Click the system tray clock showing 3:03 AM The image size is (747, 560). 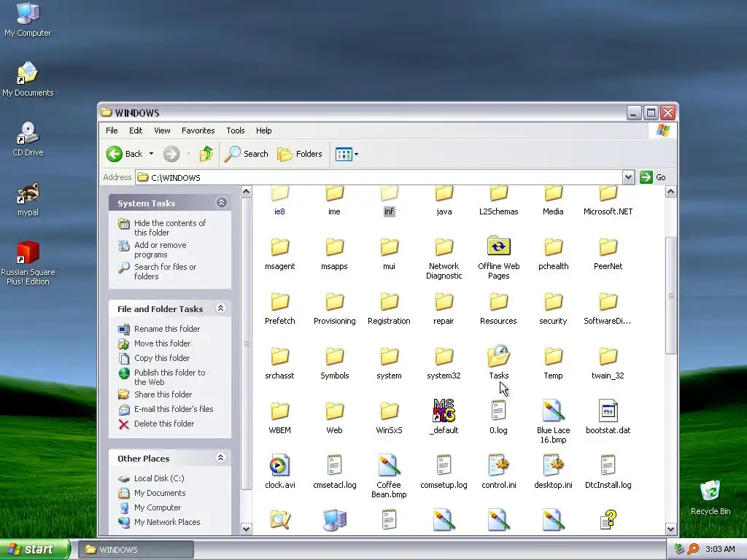coord(720,549)
